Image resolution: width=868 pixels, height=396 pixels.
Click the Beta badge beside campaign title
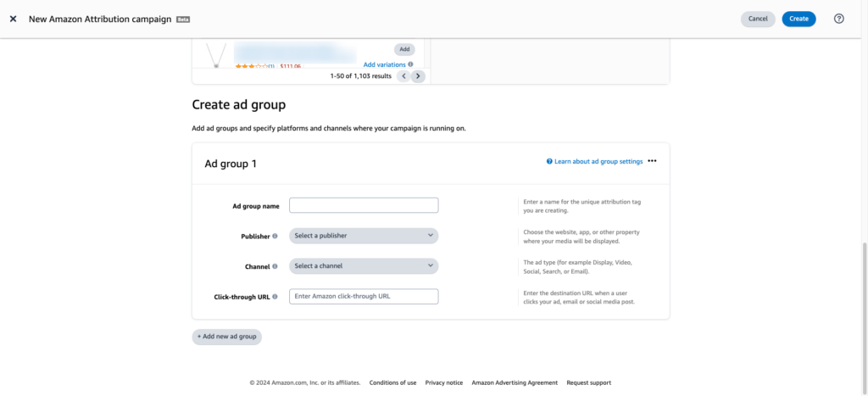pyautogui.click(x=183, y=20)
